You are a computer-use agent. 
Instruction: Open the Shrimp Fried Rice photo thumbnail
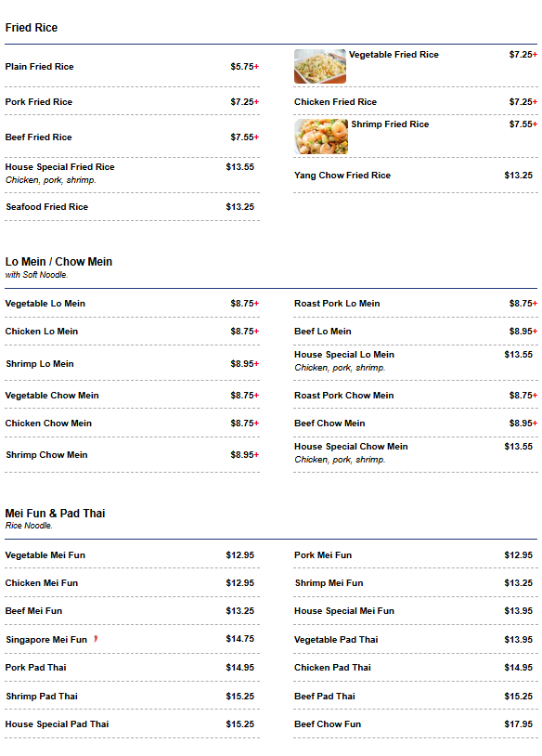(x=321, y=137)
